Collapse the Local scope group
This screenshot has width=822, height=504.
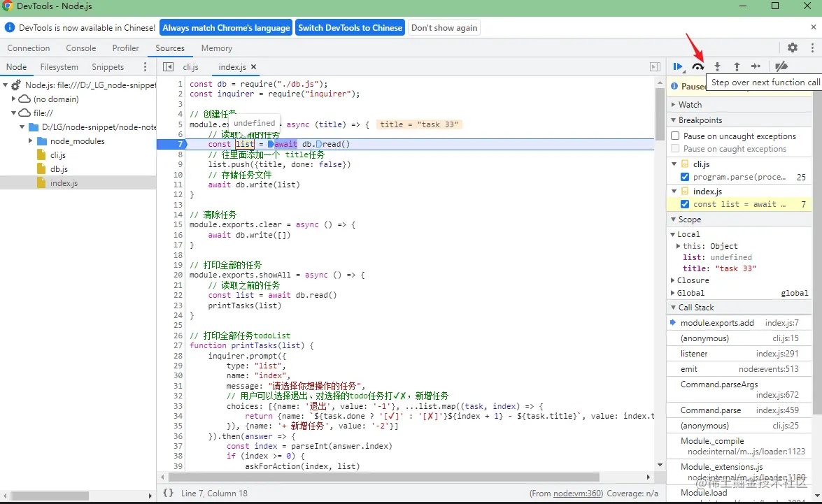point(672,234)
